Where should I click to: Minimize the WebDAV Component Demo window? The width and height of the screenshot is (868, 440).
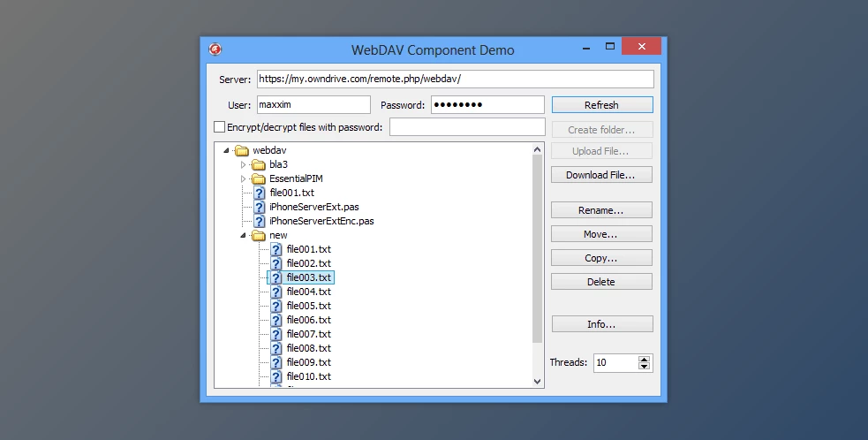(585, 48)
